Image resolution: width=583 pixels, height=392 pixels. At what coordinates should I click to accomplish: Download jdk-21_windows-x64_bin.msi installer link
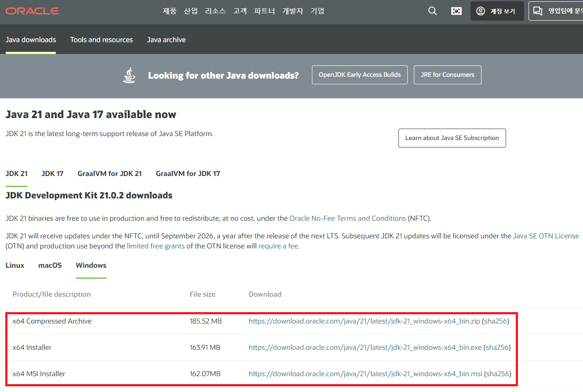(366, 374)
